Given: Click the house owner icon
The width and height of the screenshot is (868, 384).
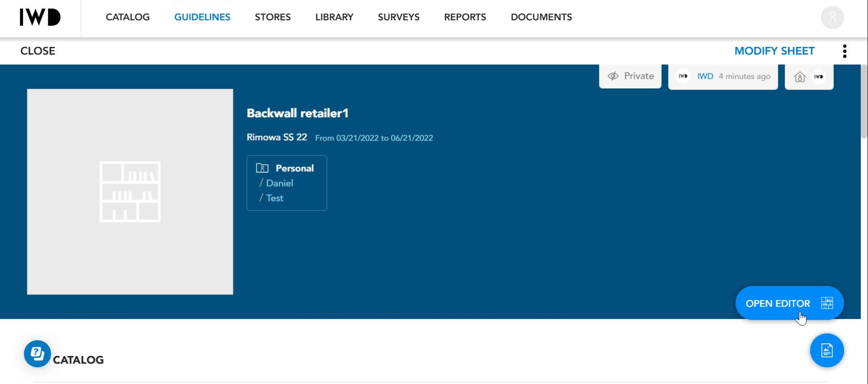Looking at the screenshot, I should tap(800, 77).
